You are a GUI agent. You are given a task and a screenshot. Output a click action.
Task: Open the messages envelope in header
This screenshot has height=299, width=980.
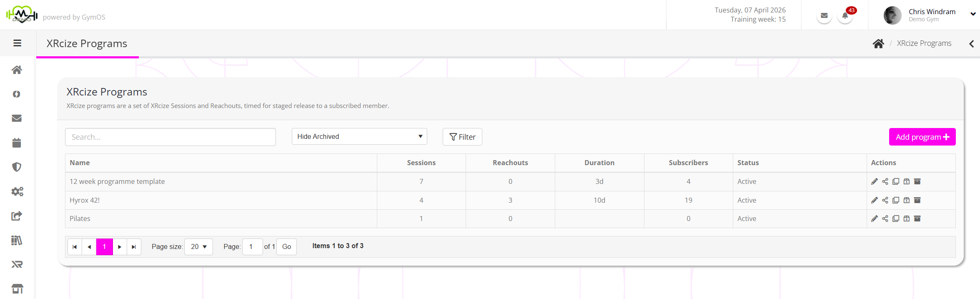click(x=824, y=16)
